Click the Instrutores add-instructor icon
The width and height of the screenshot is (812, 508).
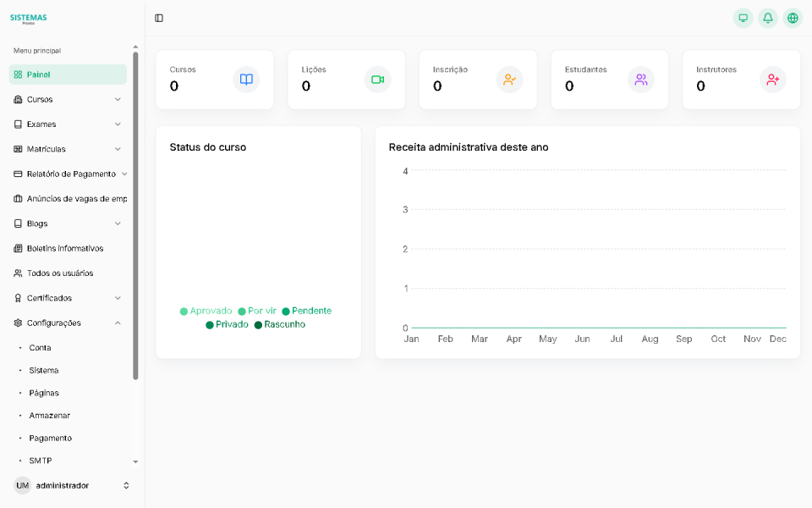click(x=773, y=79)
